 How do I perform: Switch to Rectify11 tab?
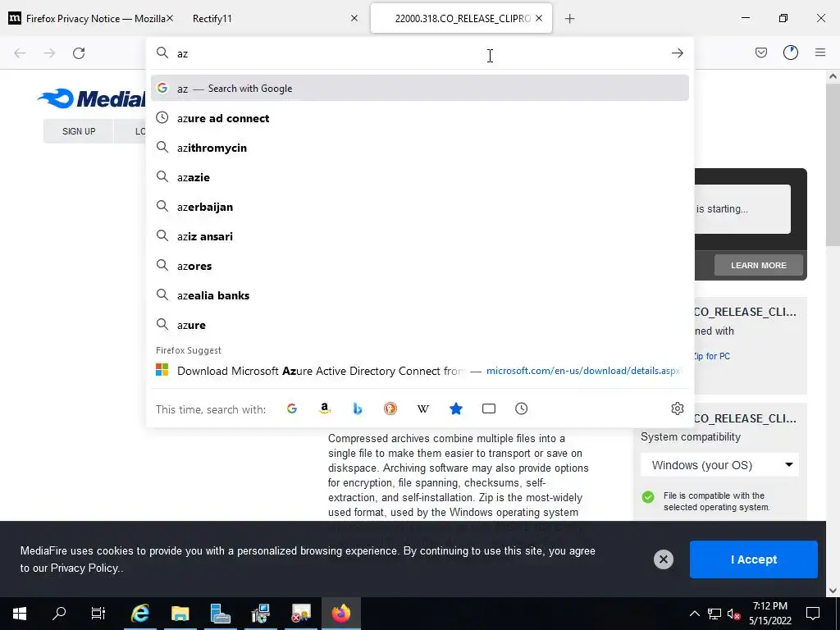tap(212, 19)
